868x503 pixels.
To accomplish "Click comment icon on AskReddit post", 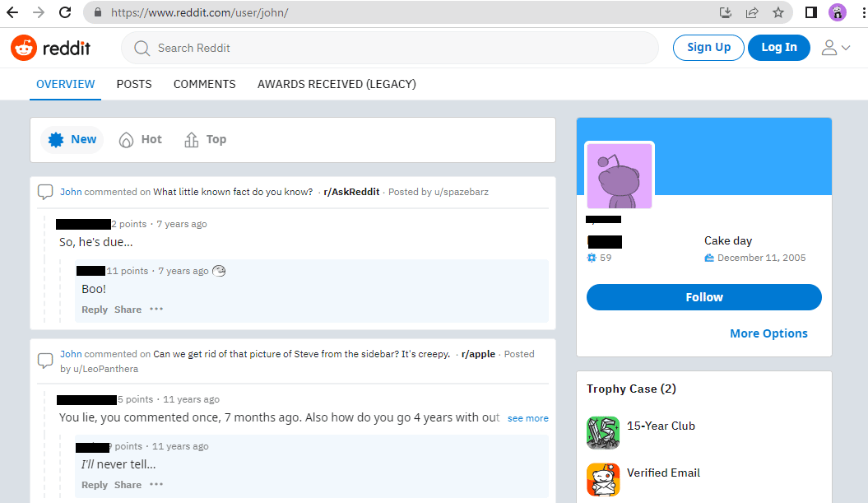I will (x=44, y=192).
